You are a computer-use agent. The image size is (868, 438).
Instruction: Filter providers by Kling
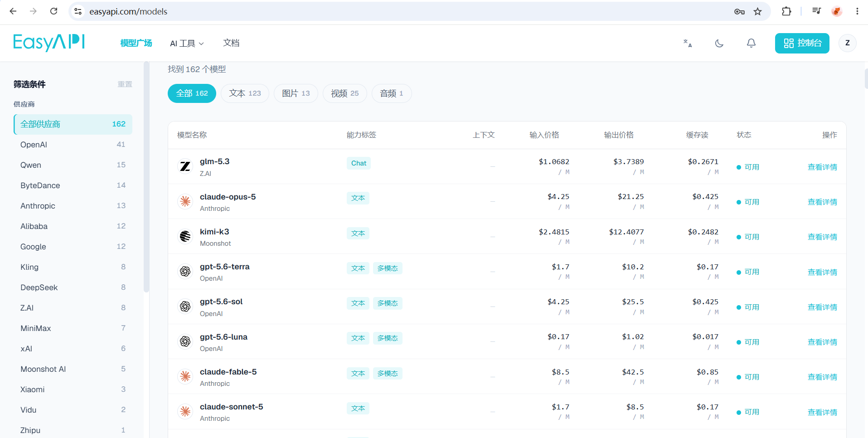73,267
